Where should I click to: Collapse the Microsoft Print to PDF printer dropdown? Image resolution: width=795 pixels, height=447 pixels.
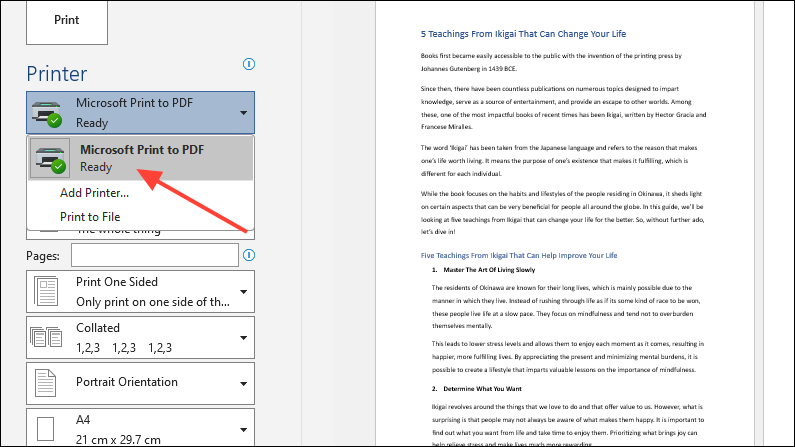pos(140,113)
